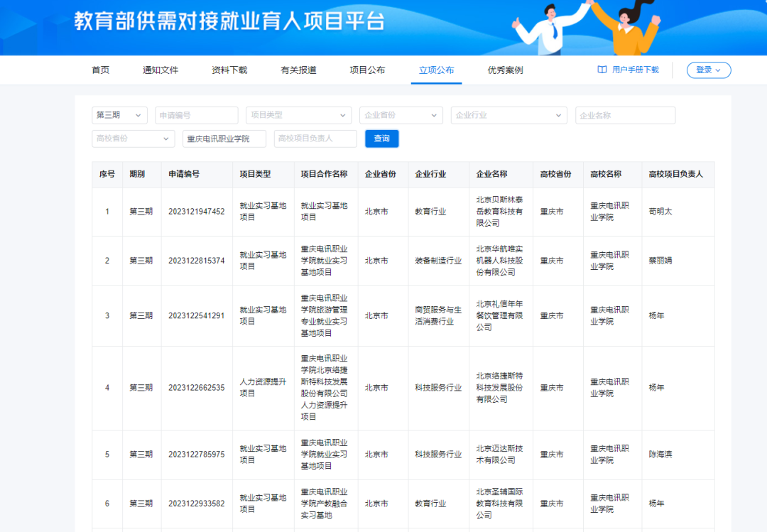Expand the 企业省份 dropdown
The height and width of the screenshot is (532, 767).
click(401, 115)
